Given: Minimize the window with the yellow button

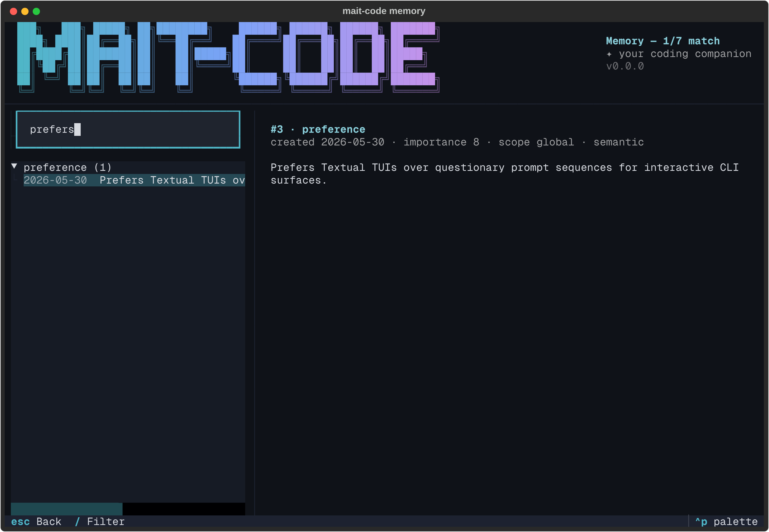Looking at the screenshot, I should (25, 11).
